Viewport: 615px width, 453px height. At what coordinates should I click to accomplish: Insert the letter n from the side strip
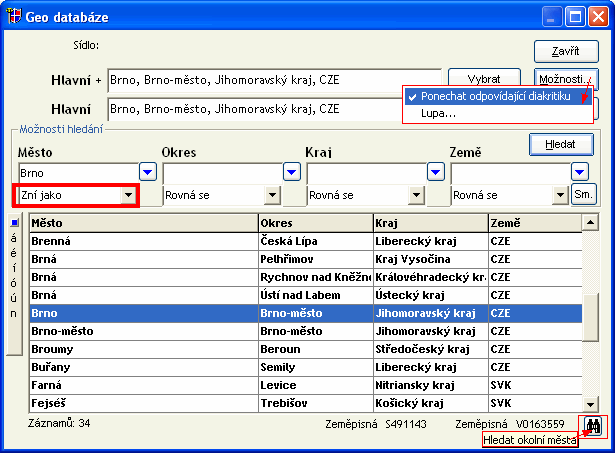[x=14, y=313]
